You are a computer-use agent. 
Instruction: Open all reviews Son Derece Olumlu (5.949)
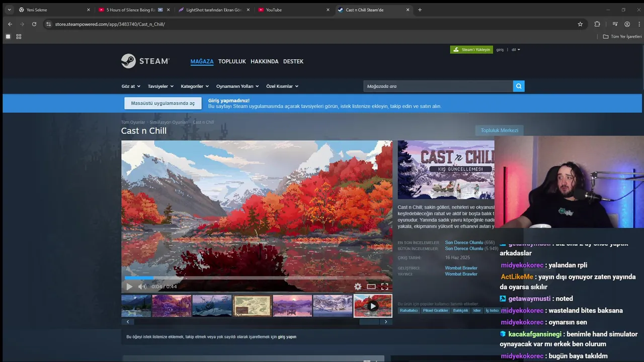[464, 248]
